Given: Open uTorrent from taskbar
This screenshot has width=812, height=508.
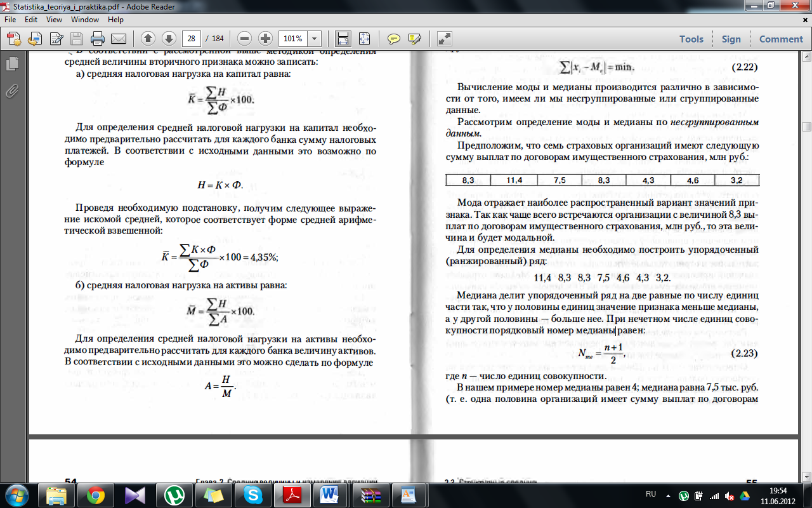Looking at the screenshot, I should [174, 495].
